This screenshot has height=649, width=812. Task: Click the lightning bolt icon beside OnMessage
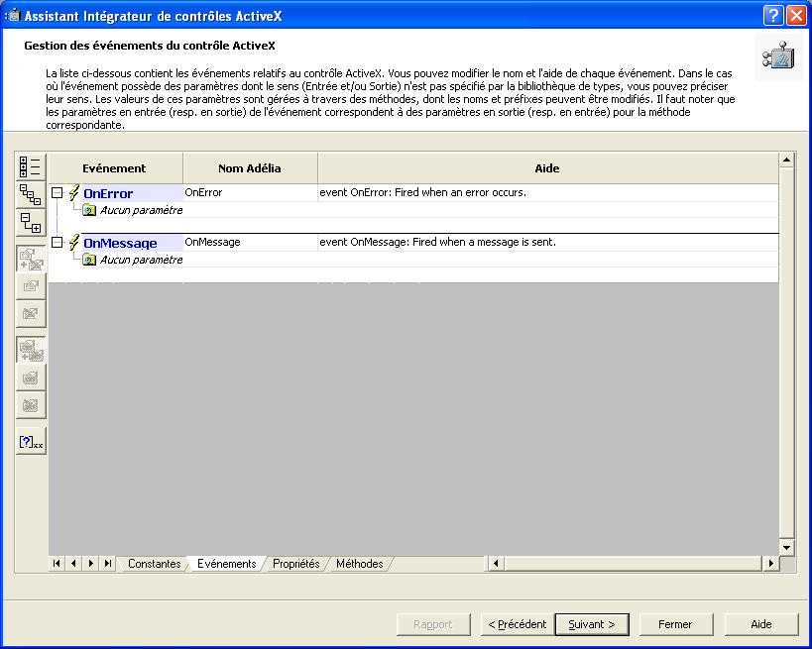pyautogui.click(x=73, y=242)
